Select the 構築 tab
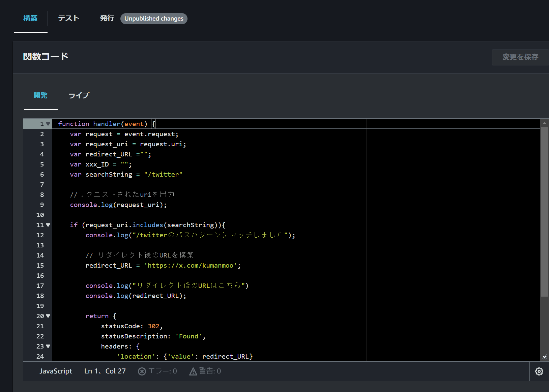The height and width of the screenshot is (392, 549). point(30,18)
